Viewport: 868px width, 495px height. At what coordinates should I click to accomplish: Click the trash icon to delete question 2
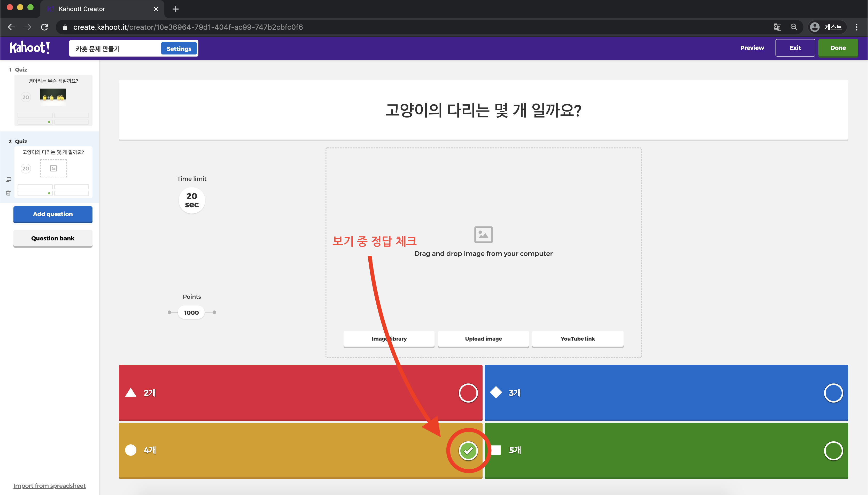coord(9,193)
